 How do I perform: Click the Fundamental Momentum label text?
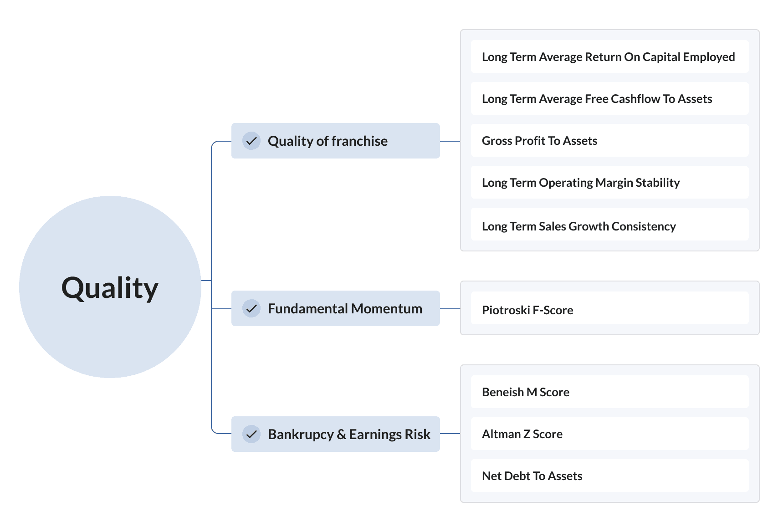(x=345, y=309)
